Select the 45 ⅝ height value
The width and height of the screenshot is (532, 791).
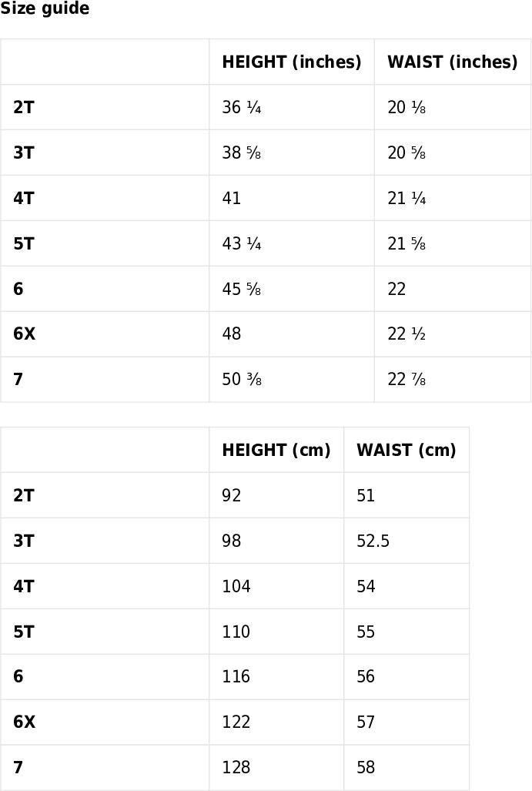pyautogui.click(x=242, y=290)
